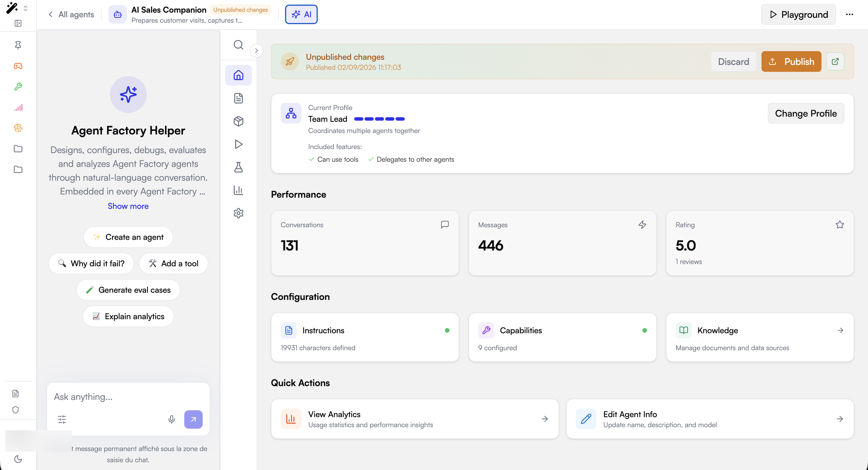Select Explain analytics suggestion
The image size is (868, 470).
click(x=128, y=316)
